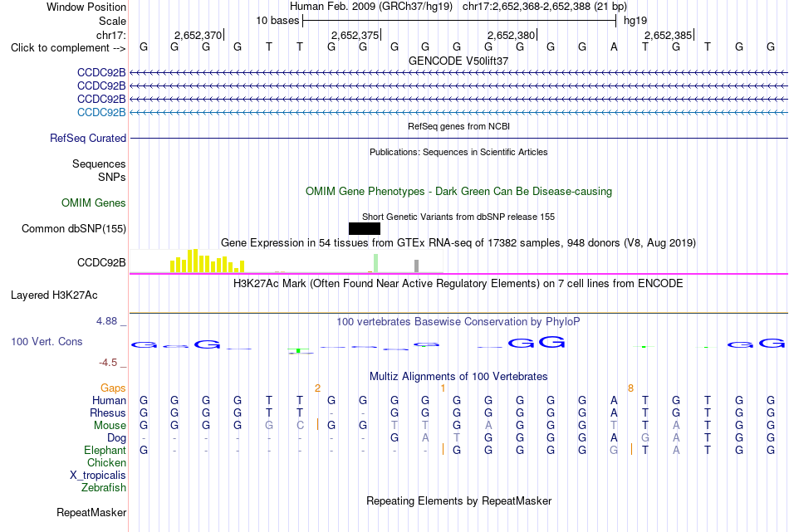Click the orange gap count '8'

(x=630, y=388)
